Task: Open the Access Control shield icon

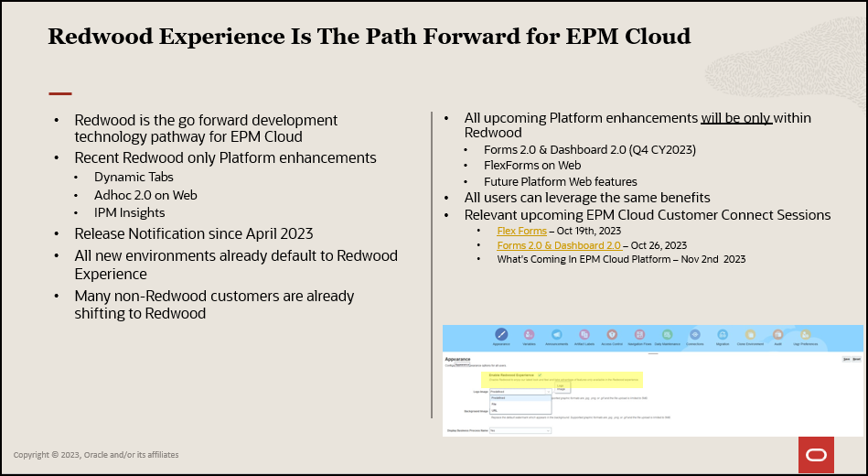Action: (612, 334)
